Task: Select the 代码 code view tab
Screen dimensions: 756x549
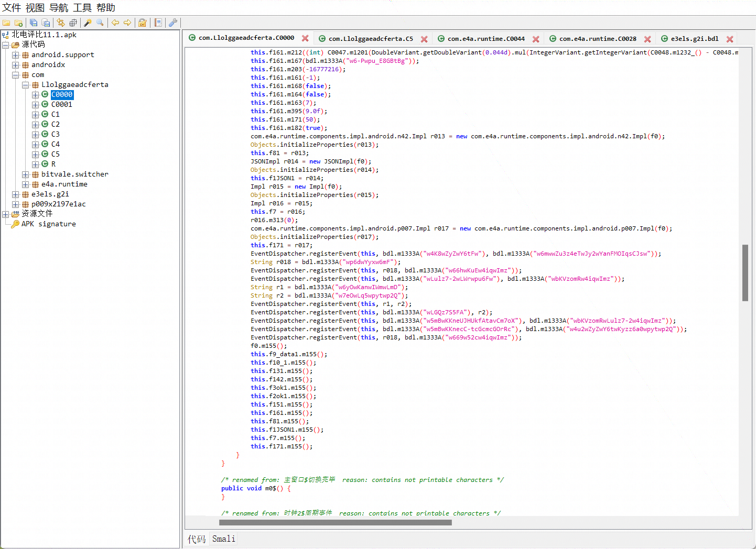Action: (x=197, y=539)
